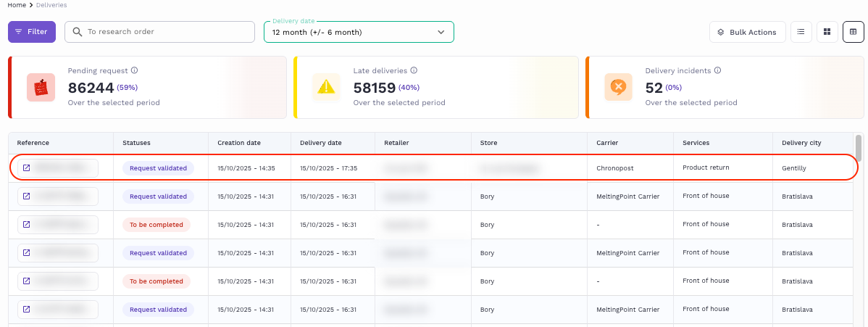Sort by the Carrier column header
868x327 pixels.
point(607,143)
